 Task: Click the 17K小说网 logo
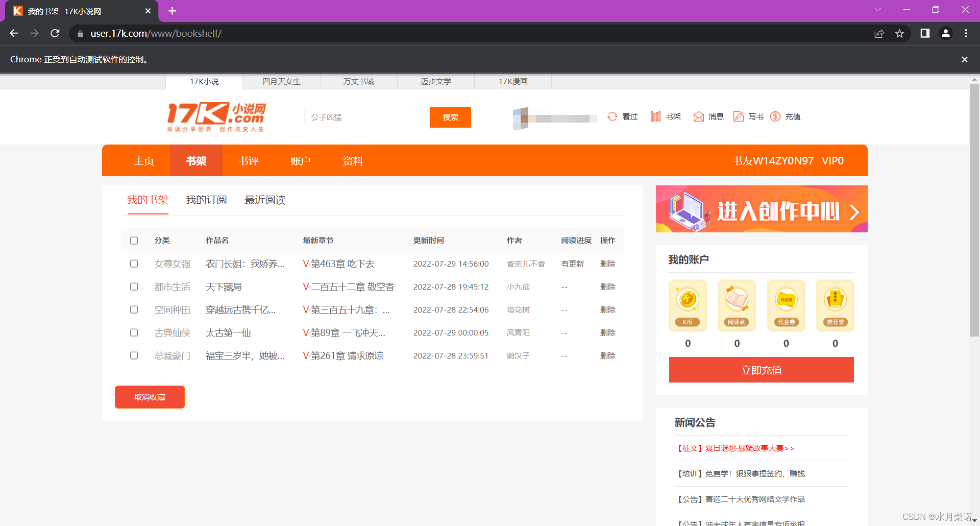coord(216,117)
